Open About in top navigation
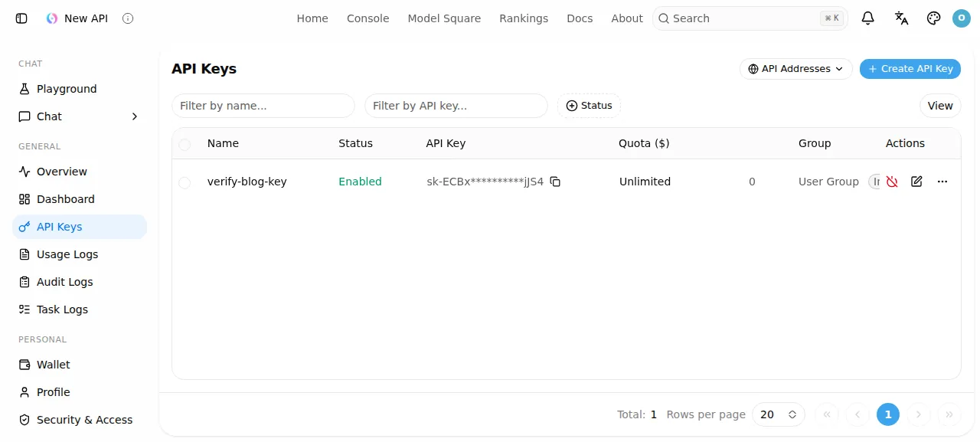 click(x=627, y=18)
